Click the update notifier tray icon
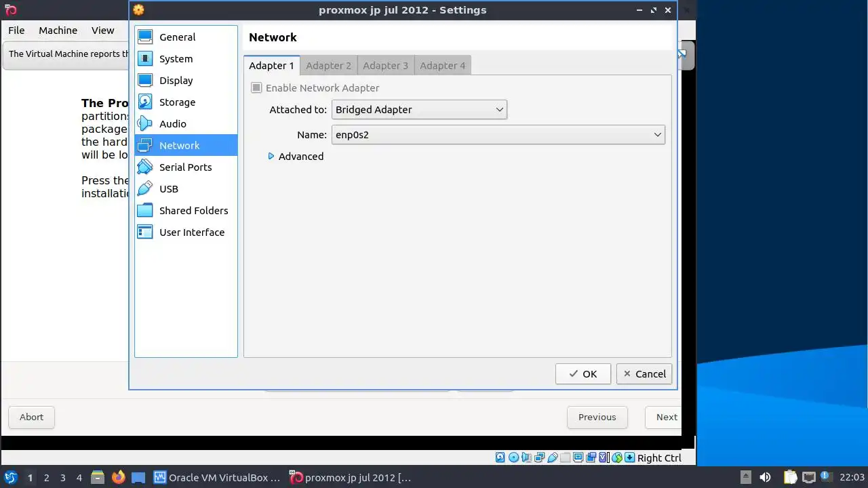868x488 pixels. point(826,476)
